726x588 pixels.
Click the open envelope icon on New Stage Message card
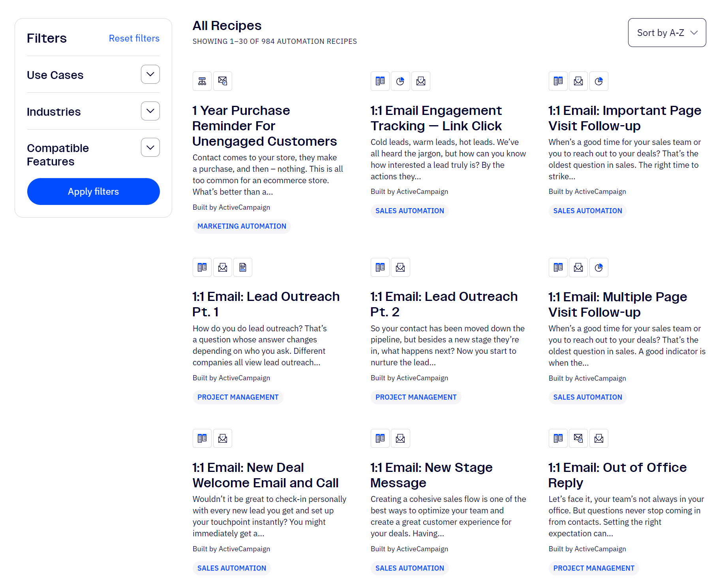coord(400,438)
